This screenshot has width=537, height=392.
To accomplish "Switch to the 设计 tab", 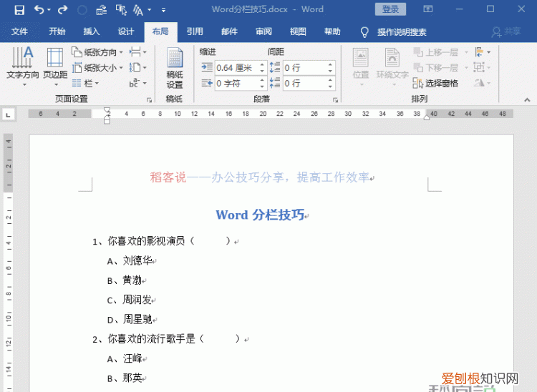I will (x=126, y=31).
